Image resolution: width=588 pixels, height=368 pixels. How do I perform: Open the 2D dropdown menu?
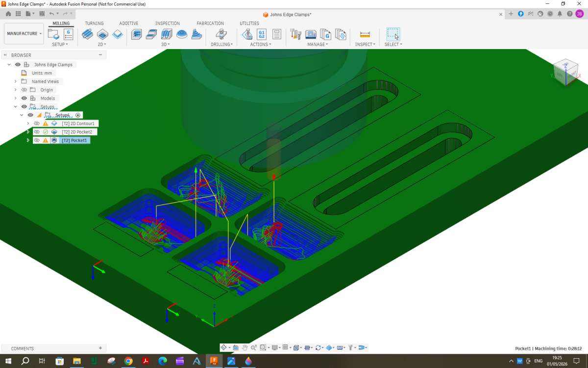click(102, 44)
